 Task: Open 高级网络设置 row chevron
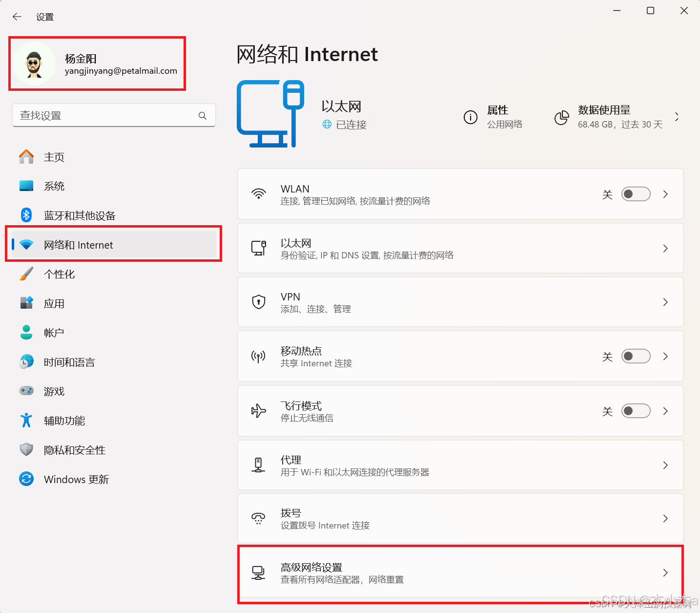[665, 572]
